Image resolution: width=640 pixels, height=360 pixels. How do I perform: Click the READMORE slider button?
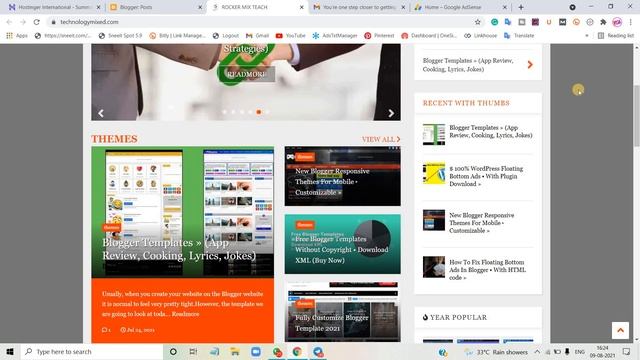click(x=246, y=74)
